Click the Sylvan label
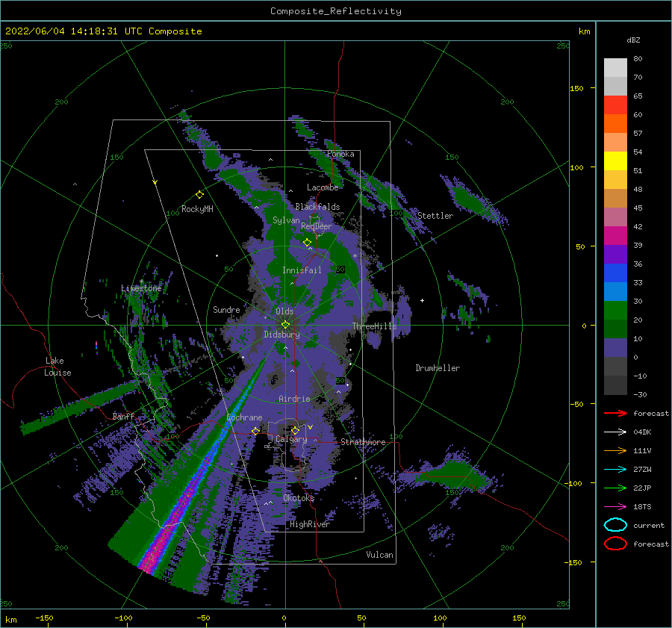This screenshot has width=672, height=628. 286,220
